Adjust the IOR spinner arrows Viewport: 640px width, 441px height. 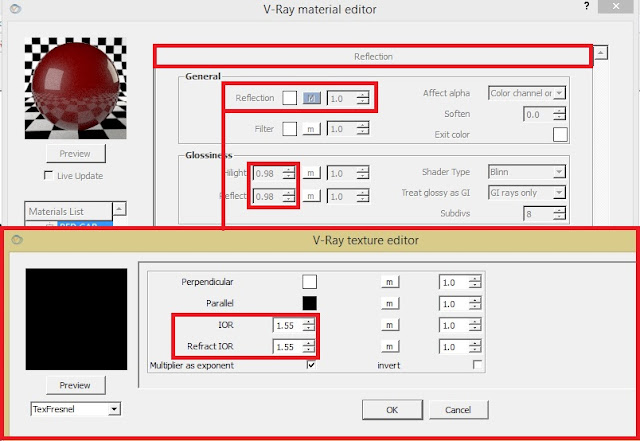click(309, 325)
